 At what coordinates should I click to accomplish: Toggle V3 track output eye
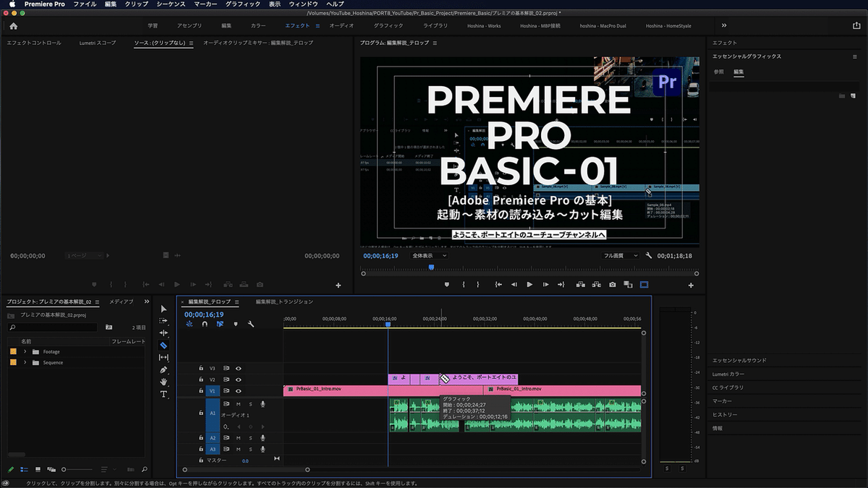(x=238, y=368)
